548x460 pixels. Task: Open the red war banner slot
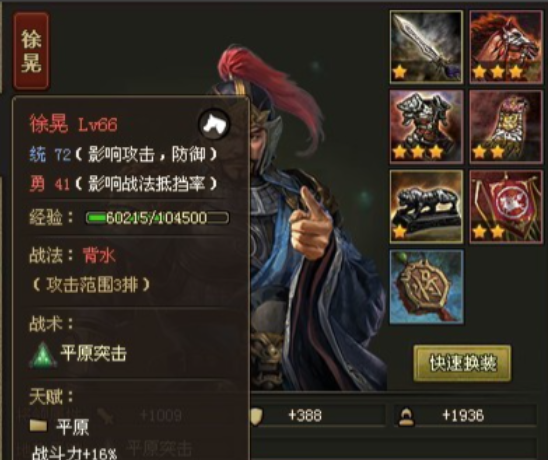click(506, 207)
